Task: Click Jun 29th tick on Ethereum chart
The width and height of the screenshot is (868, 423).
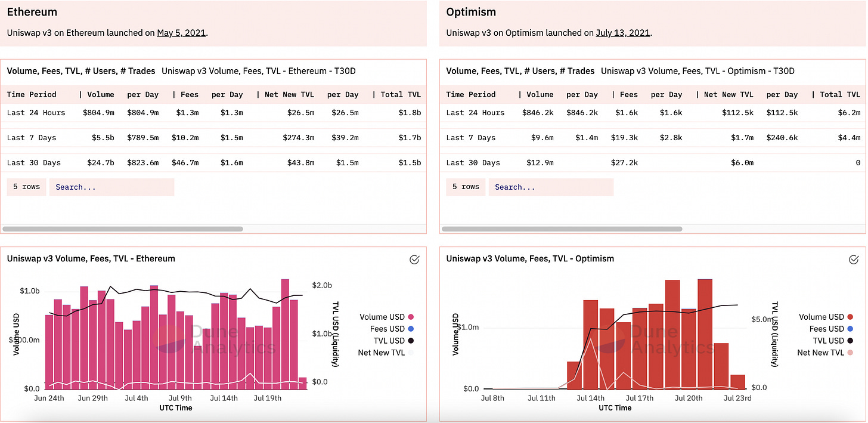Action: click(x=92, y=398)
